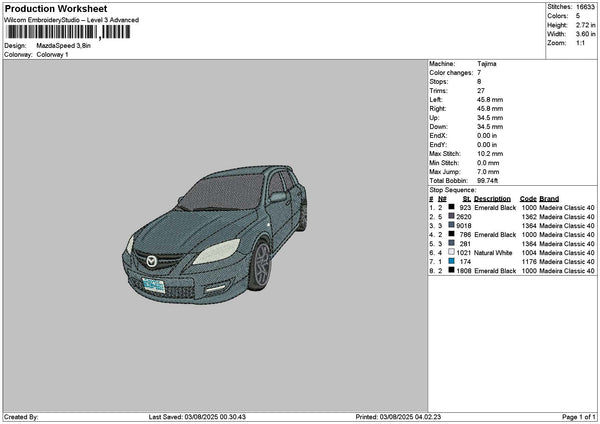The width and height of the screenshot is (600, 424).
Task: Click the black swatch in stop 4
Action: click(x=452, y=234)
